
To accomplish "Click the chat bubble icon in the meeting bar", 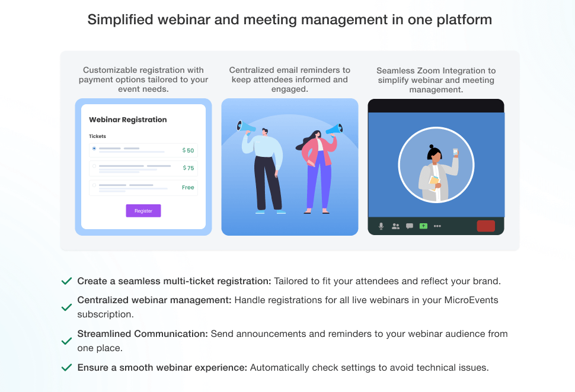I will (x=410, y=226).
